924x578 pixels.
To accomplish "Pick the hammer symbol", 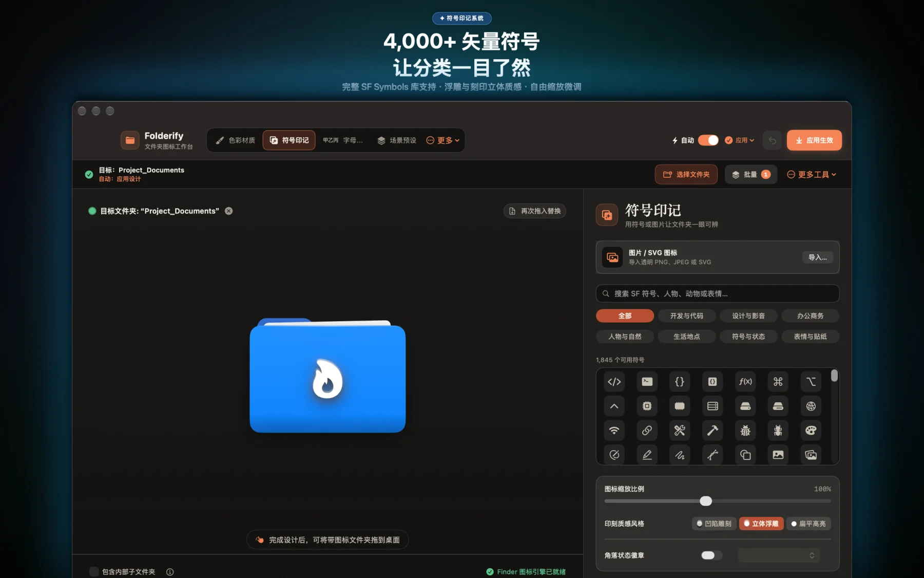I will (713, 430).
